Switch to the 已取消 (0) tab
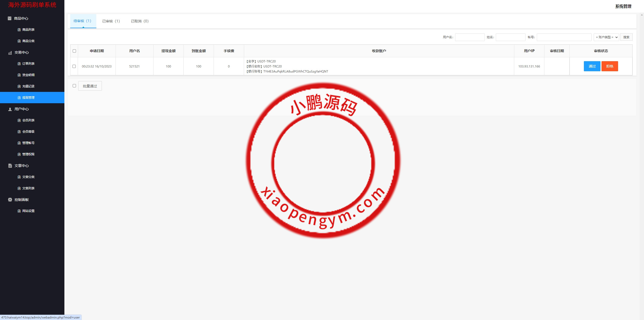The height and width of the screenshot is (320, 644). pyautogui.click(x=140, y=21)
